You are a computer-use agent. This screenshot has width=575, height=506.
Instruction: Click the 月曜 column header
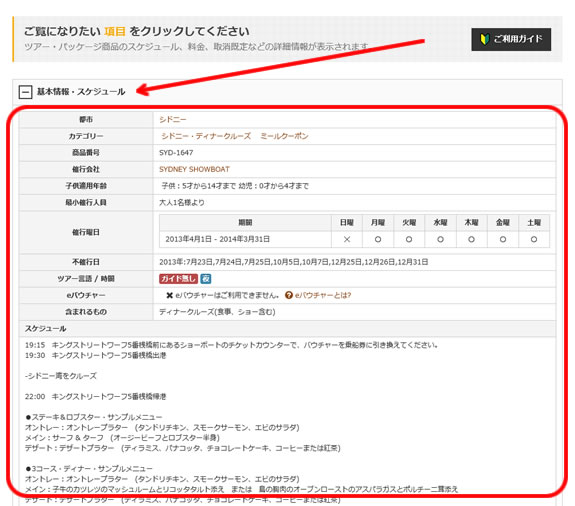coord(378,223)
